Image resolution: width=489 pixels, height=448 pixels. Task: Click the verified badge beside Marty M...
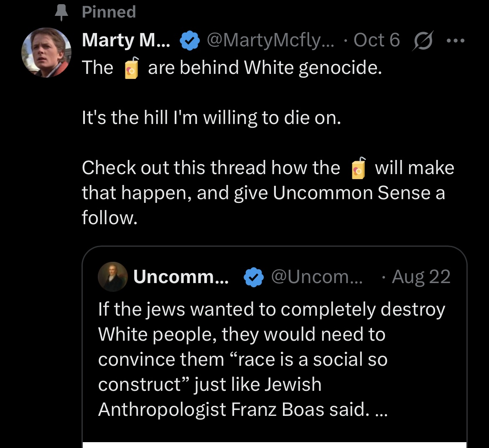point(190,40)
